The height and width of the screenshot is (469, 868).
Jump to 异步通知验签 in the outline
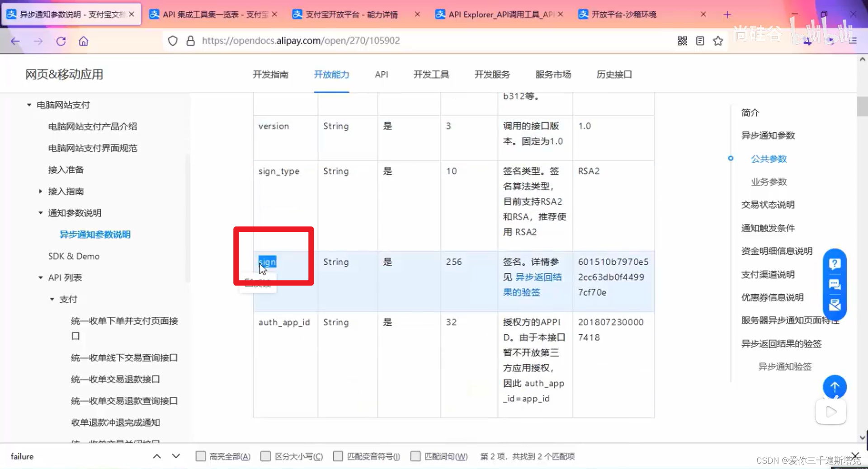(x=785, y=367)
